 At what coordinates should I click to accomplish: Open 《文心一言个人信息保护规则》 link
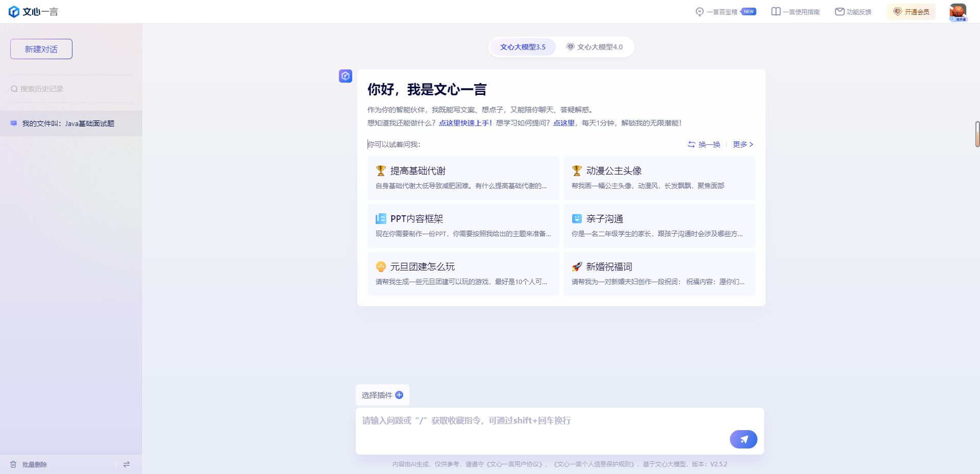pyautogui.click(x=594, y=464)
